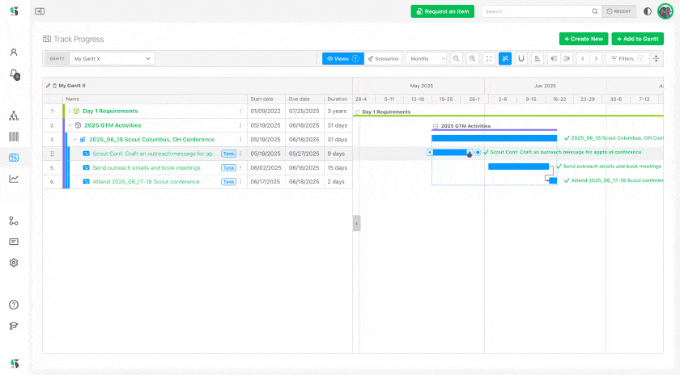Expand Day 1 Requirements row
680x375 pixels.
(x=69, y=111)
